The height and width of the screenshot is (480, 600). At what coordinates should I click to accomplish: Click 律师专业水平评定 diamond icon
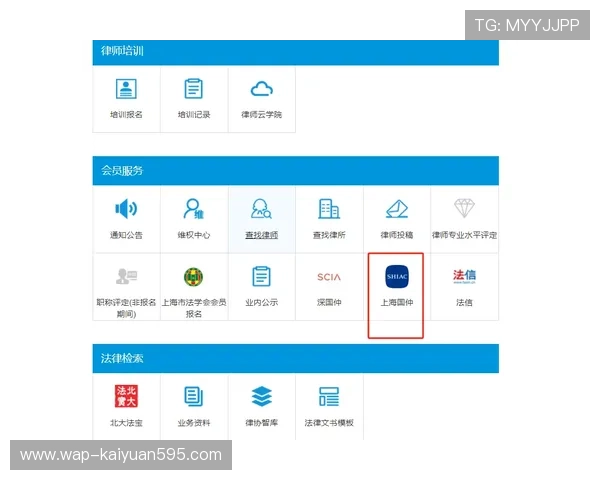[x=464, y=209]
